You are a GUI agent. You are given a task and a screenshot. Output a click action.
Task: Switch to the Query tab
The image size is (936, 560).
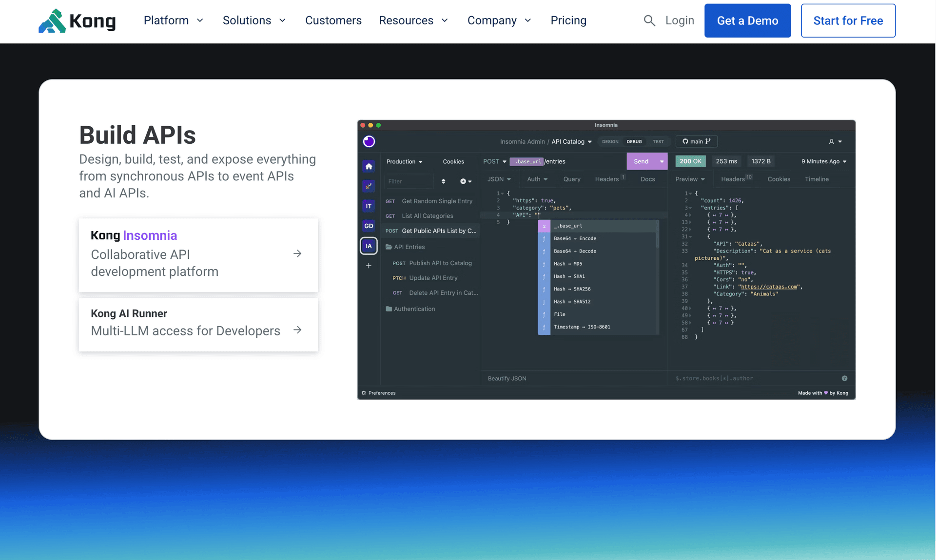point(572,179)
